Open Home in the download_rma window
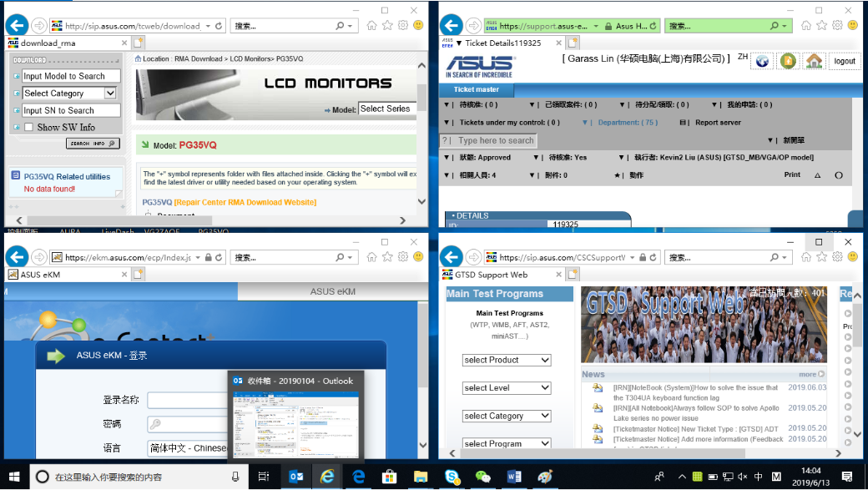 click(372, 26)
